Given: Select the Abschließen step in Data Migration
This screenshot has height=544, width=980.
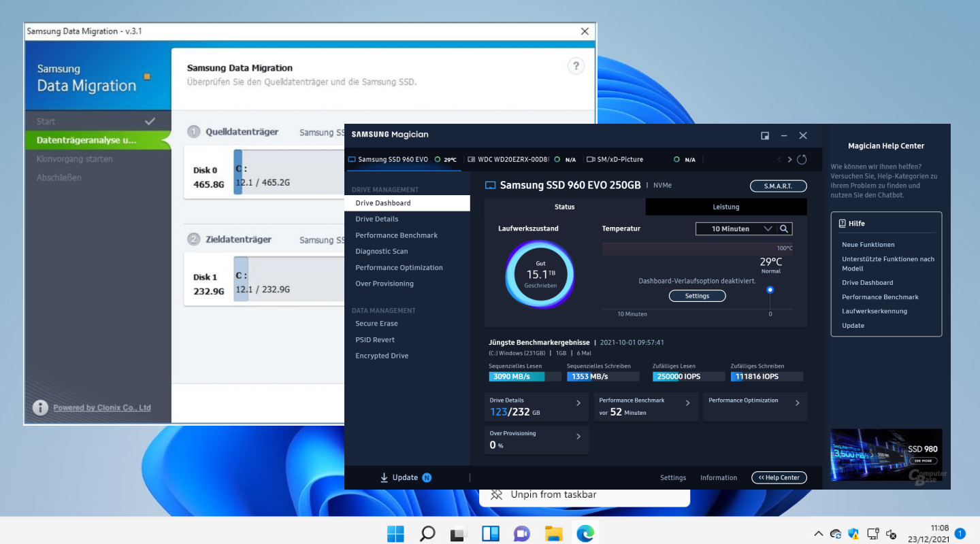Looking at the screenshot, I should pyautogui.click(x=98, y=177).
